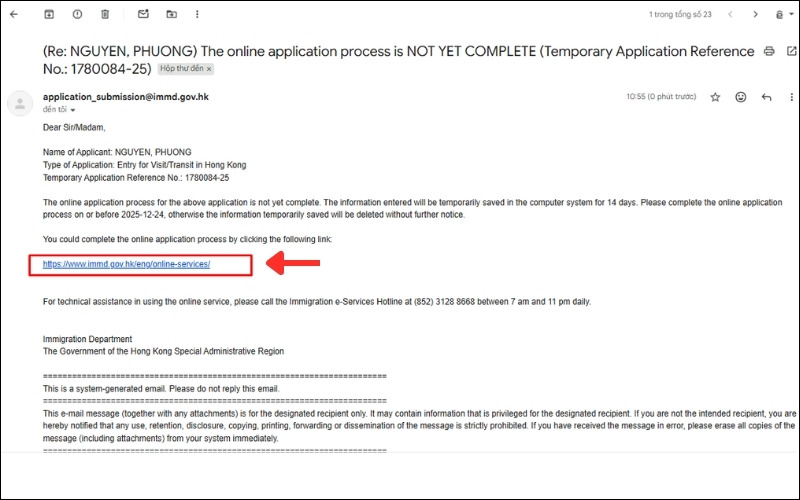Click 'The Government of the Hong Kong' line
800x500 pixels.
tap(163, 351)
